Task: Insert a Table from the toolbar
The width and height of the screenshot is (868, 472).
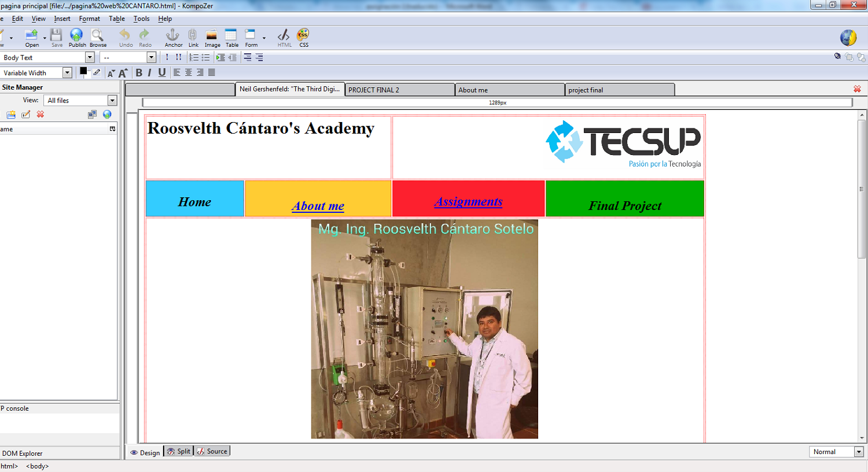Action: [231, 38]
